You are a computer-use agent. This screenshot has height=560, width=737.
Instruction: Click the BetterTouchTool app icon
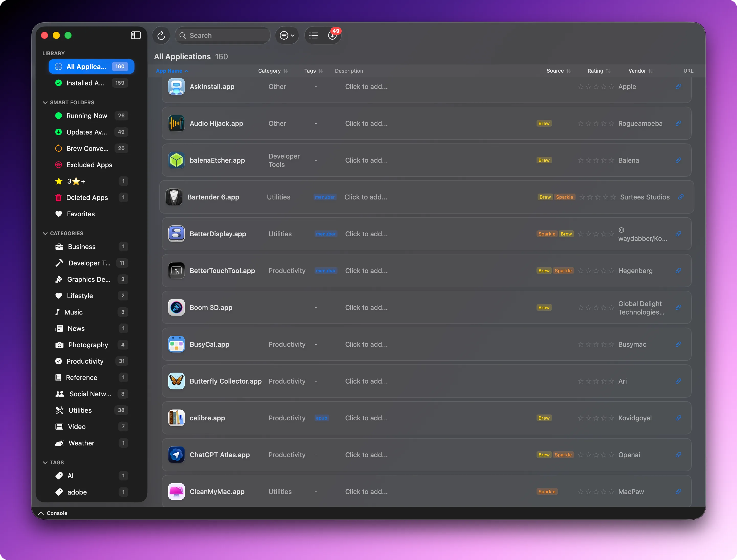coord(176,271)
